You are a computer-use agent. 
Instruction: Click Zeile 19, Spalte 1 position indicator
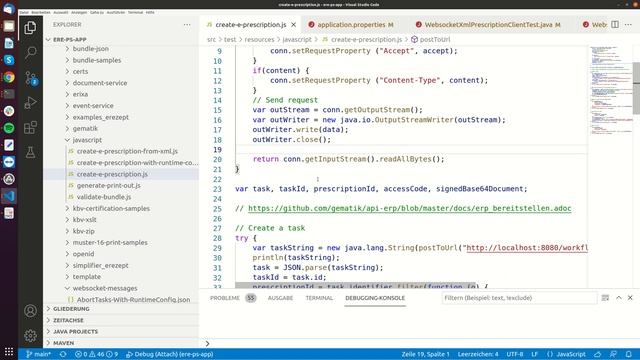[x=425, y=354]
